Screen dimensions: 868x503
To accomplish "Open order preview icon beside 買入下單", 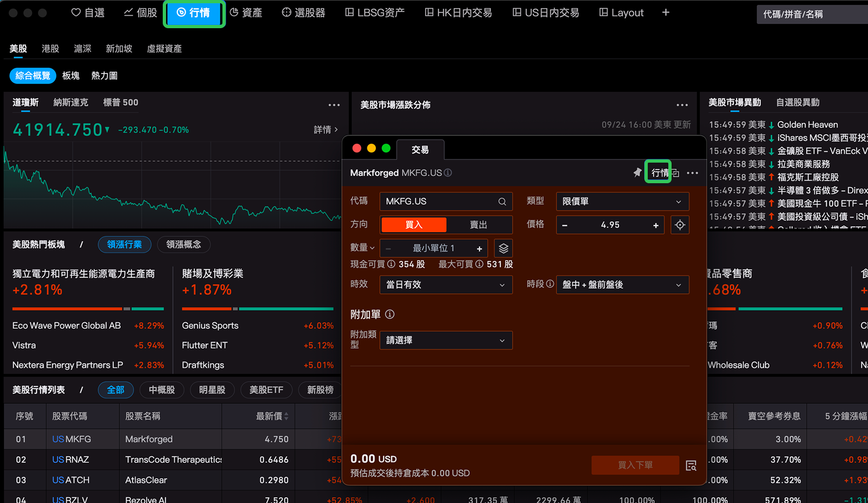I will tap(691, 466).
